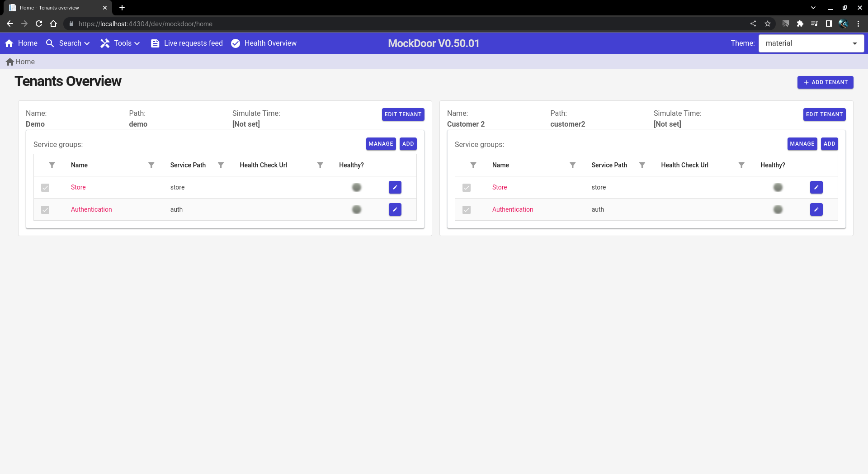Open the Home menu item
868x474 pixels.
pyautogui.click(x=21, y=43)
